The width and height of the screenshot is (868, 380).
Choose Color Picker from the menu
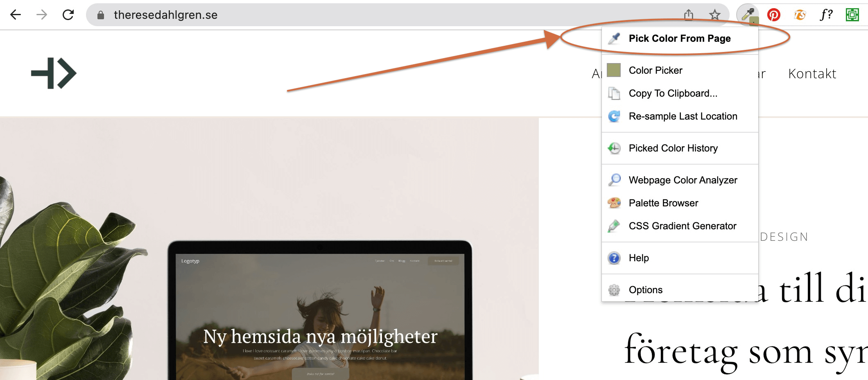click(656, 70)
